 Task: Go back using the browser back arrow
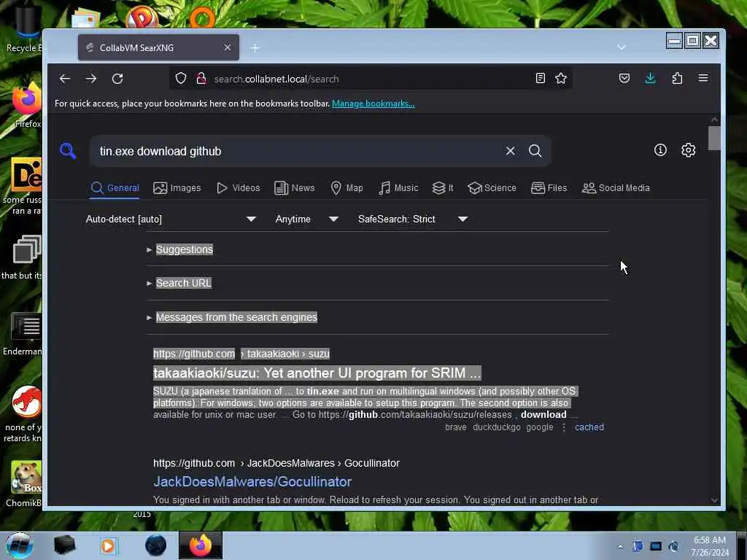65,79
